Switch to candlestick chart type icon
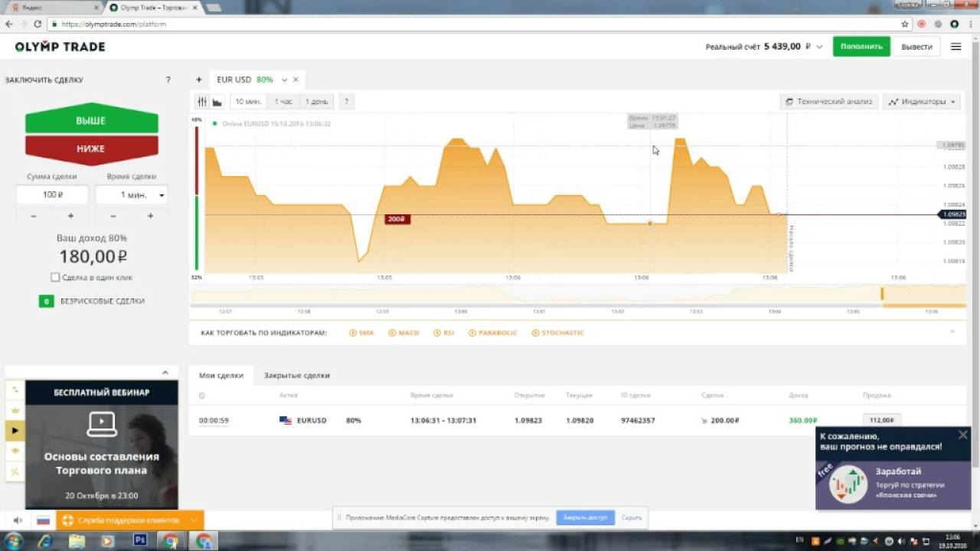This screenshot has width=980, height=551. point(202,101)
